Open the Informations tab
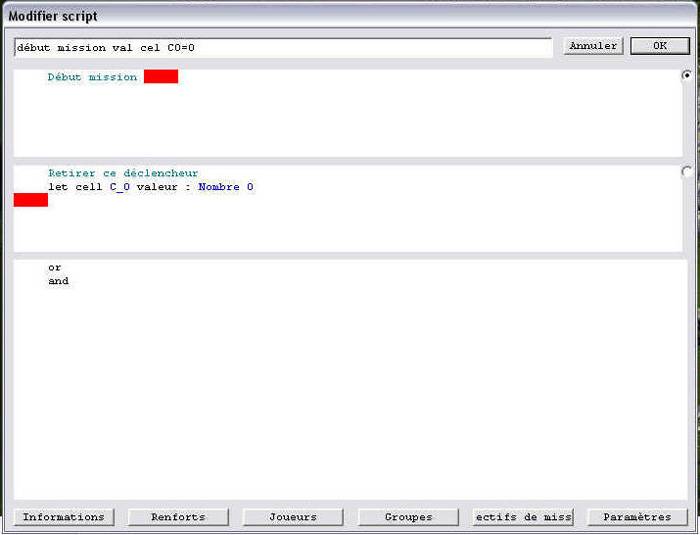 pyautogui.click(x=64, y=517)
